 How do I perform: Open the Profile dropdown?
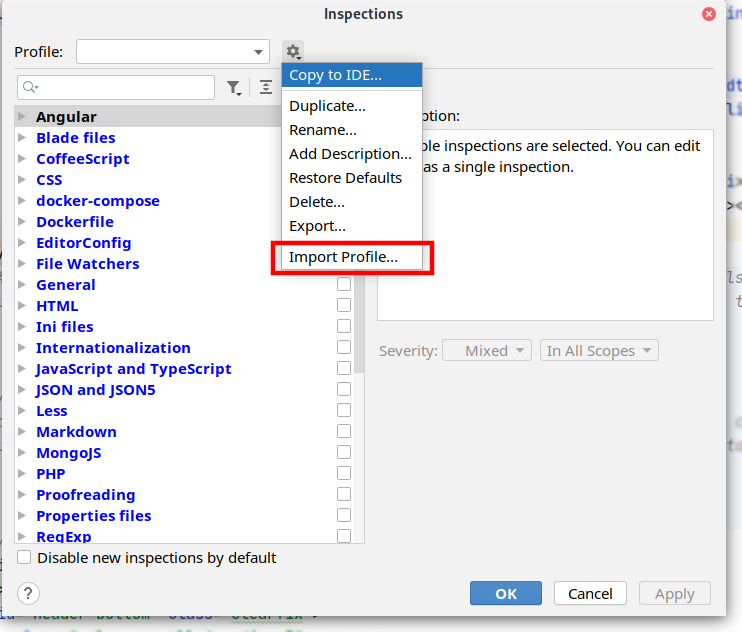coord(173,51)
